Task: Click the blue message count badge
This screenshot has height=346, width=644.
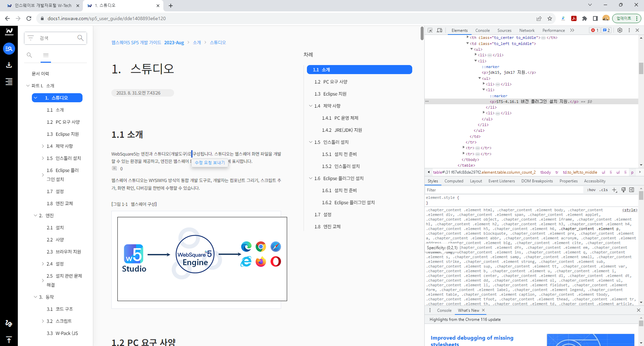Action: (x=606, y=30)
